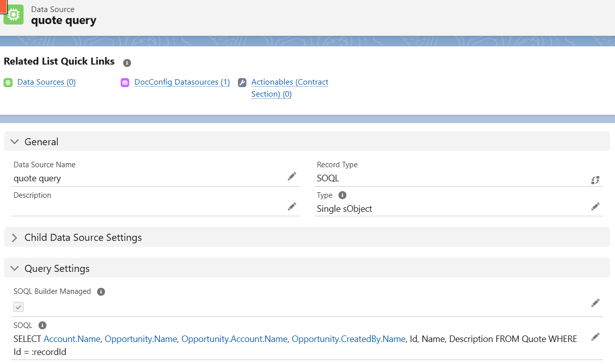Click the change Record Type icon

(x=595, y=180)
